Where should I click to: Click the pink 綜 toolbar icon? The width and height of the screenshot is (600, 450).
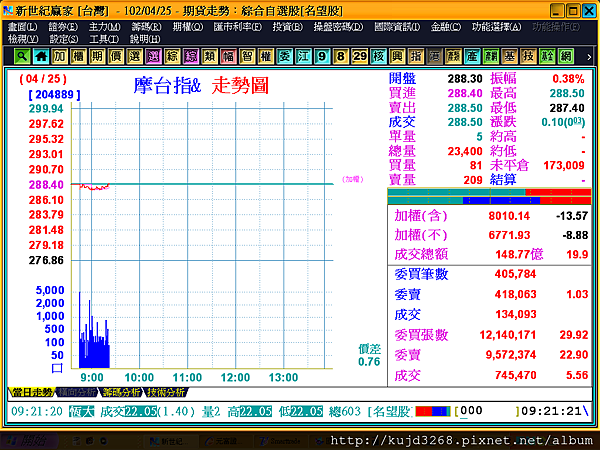tap(191, 57)
